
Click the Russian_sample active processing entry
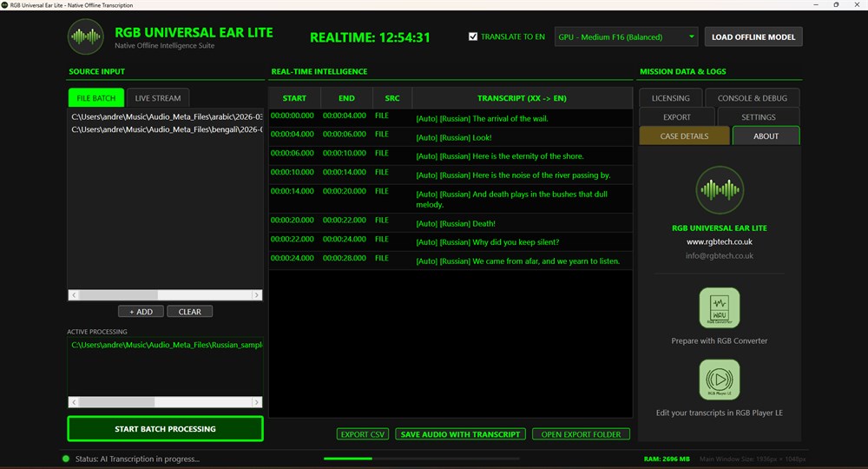165,345
